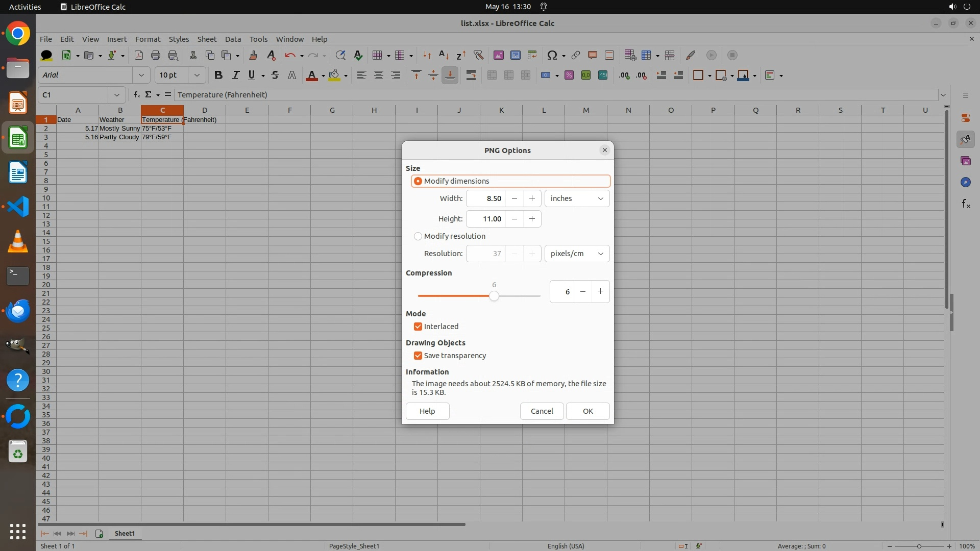980x551 pixels.
Task: Open the Data menu
Action: (x=233, y=39)
